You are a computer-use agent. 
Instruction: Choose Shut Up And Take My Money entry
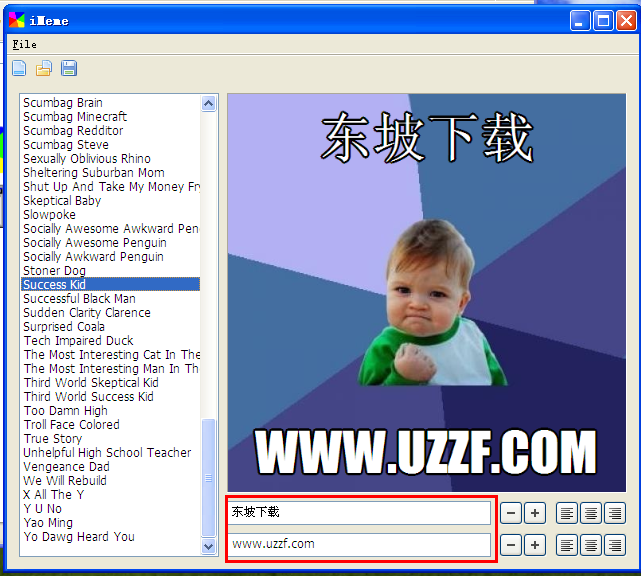pos(111,186)
